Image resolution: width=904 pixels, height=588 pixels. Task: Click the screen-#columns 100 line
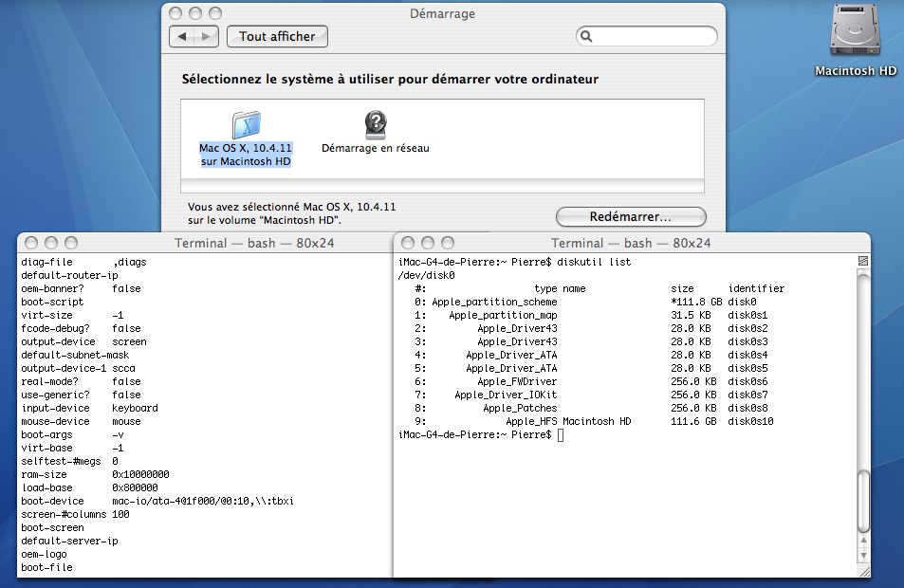click(75, 514)
